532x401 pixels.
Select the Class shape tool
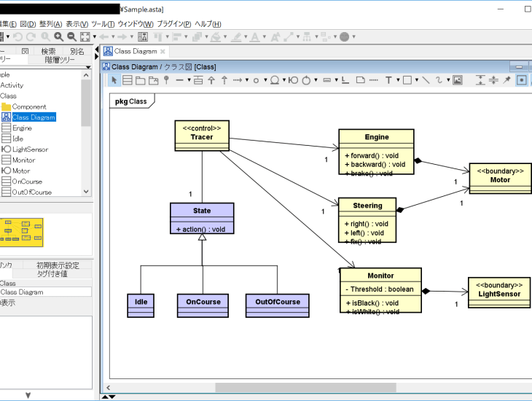pyautogui.click(x=128, y=80)
